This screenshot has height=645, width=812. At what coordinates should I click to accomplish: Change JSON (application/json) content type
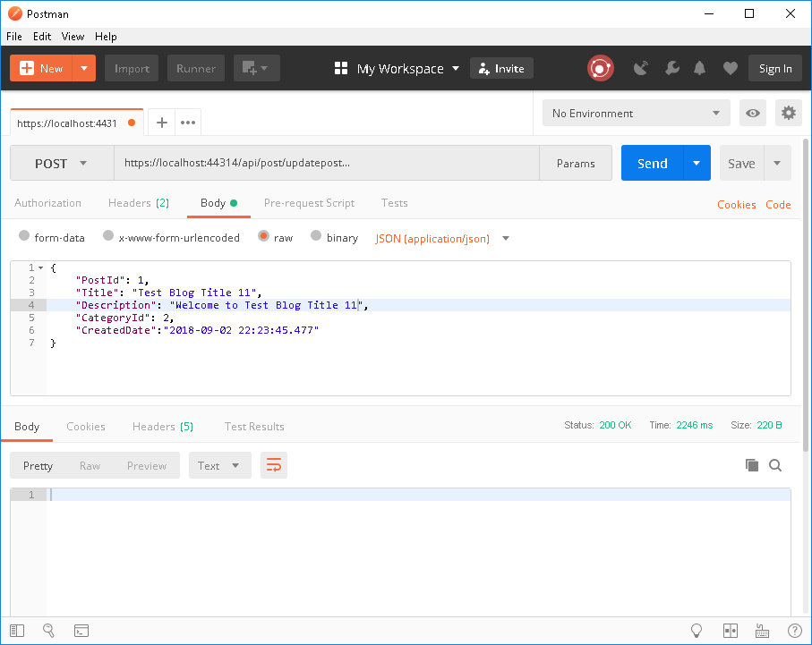pyautogui.click(x=442, y=238)
